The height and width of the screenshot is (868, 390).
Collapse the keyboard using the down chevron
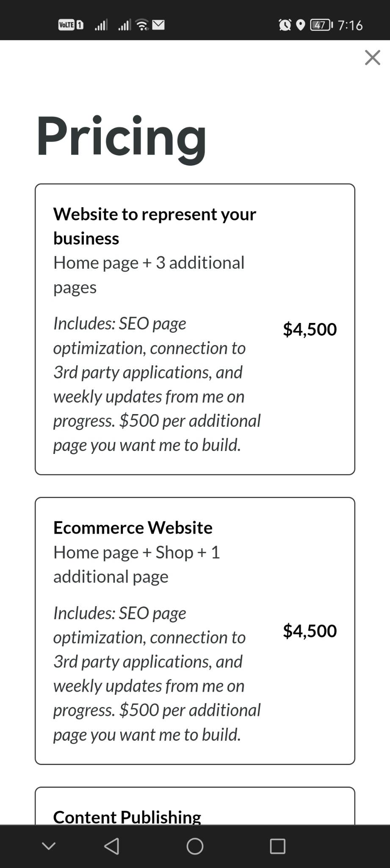[x=49, y=846]
